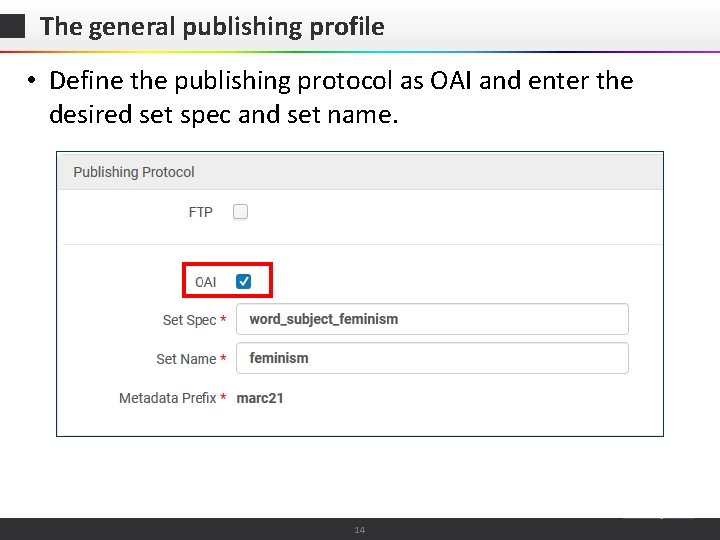Click the bullet point dot before "Define"
720x540 pixels.
pyautogui.click(x=31, y=81)
